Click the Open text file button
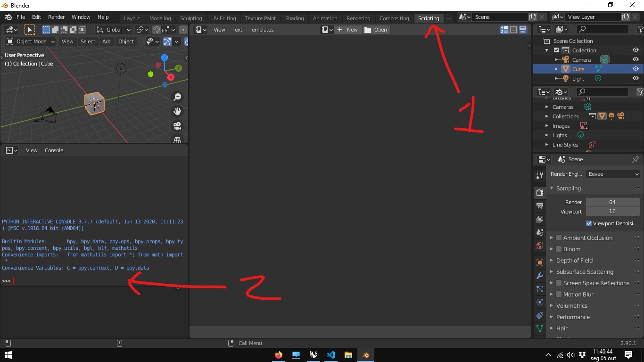The width and height of the screenshot is (644, 362). click(376, 30)
